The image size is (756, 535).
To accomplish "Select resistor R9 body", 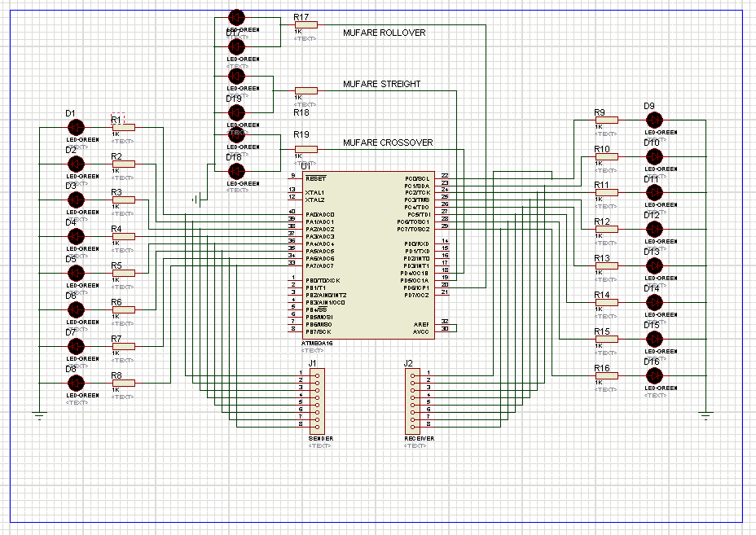I will pos(607,120).
